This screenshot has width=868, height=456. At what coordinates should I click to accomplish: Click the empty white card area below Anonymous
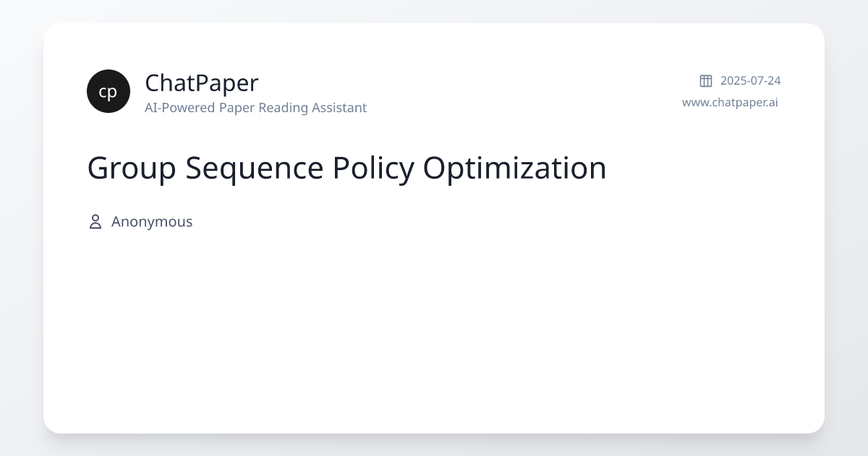pos(434,326)
